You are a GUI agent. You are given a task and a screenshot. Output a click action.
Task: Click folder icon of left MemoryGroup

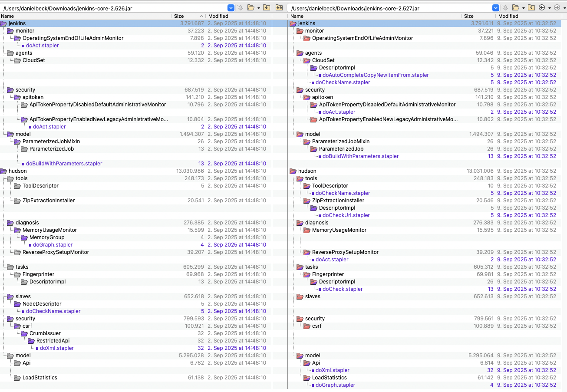tap(24, 237)
